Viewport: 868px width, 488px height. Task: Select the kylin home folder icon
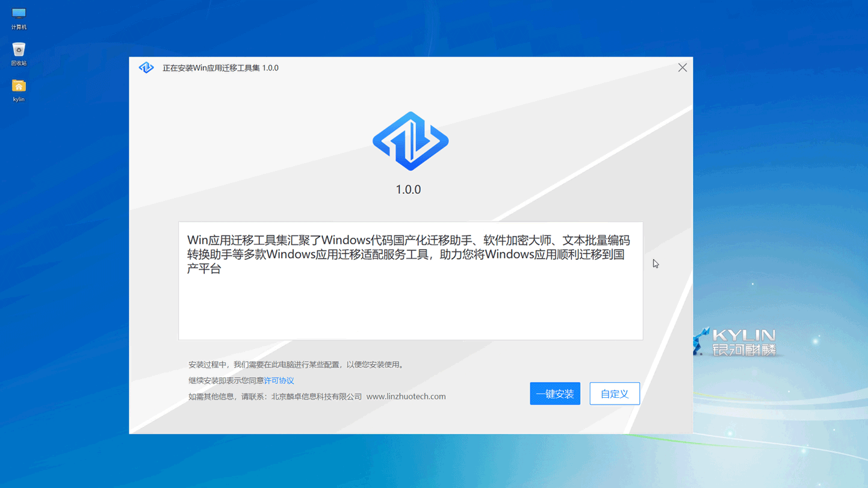pyautogui.click(x=19, y=90)
